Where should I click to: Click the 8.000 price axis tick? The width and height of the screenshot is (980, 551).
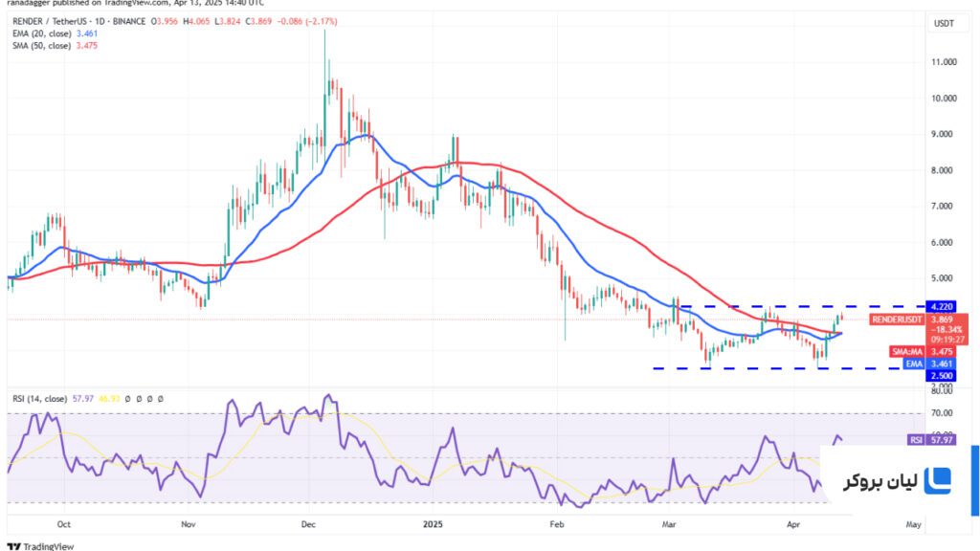point(944,170)
